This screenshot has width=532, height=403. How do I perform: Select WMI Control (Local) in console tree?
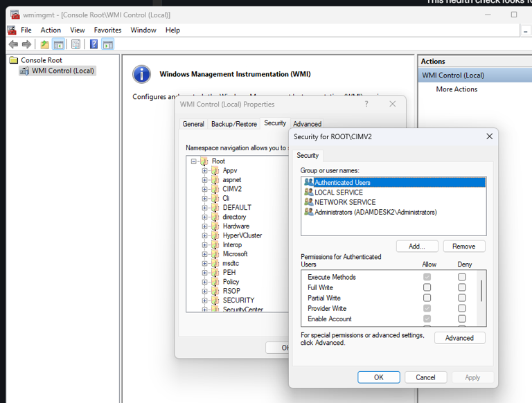click(x=62, y=71)
